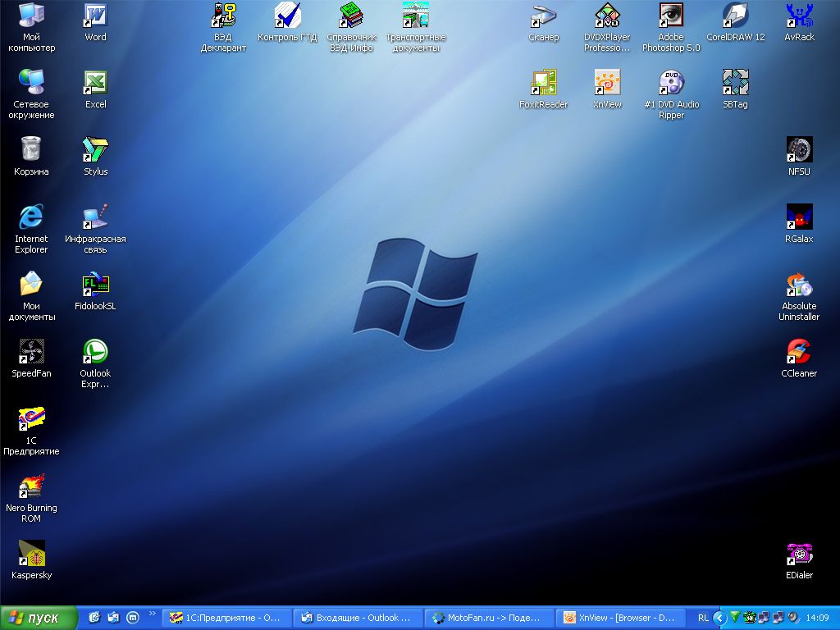Switch to the XnView Browser taskbar button

(x=622, y=618)
